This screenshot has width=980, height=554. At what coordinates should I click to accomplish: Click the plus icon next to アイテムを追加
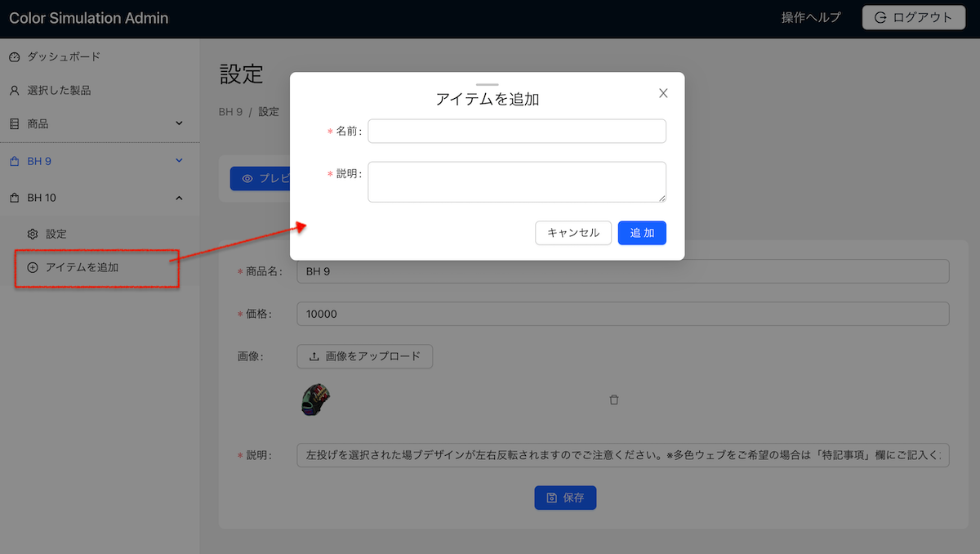[33, 267]
